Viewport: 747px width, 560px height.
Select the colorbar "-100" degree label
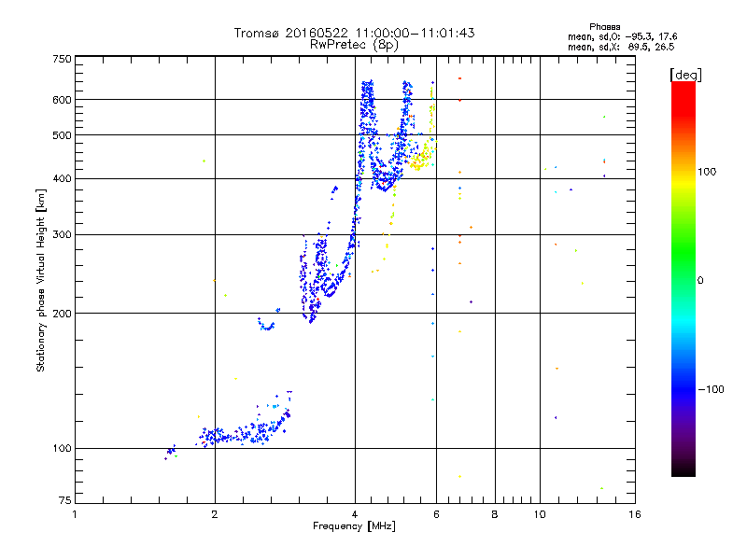712,389
